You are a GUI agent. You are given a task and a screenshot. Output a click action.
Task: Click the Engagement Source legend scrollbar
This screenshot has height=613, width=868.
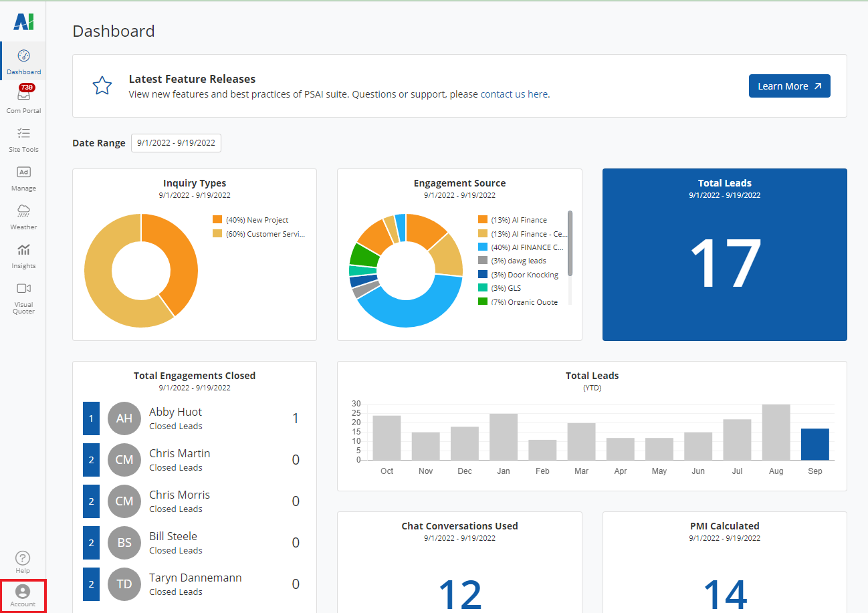point(570,244)
